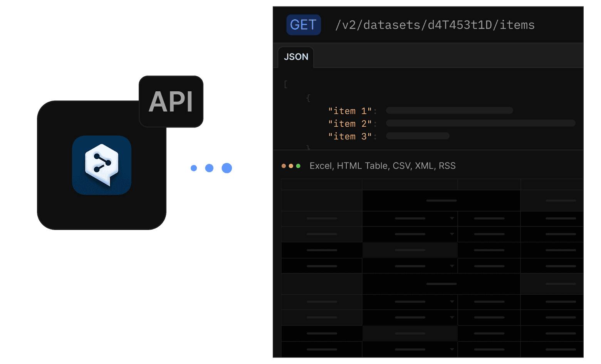Click the "item 2" key
Screen dimensions: 601x364
(350, 124)
